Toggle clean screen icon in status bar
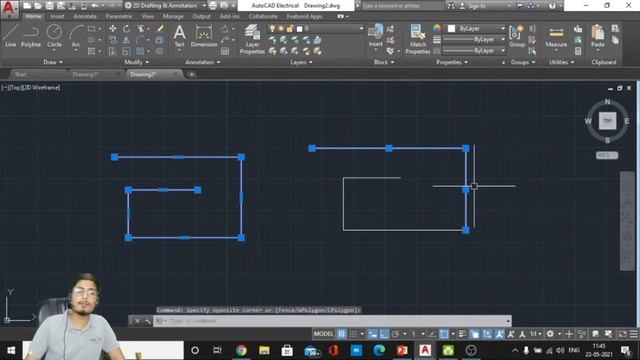The height and width of the screenshot is (360, 640). (622, 334)
